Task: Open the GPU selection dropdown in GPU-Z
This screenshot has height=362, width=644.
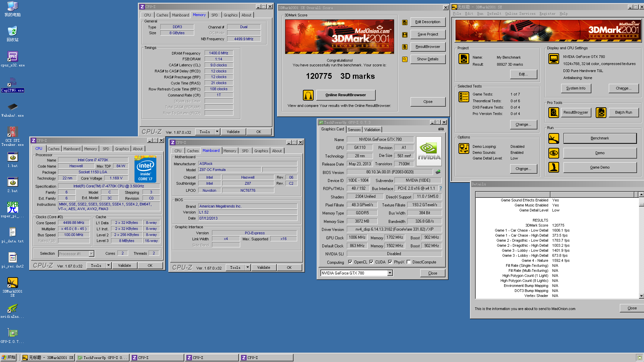Action: point(390,273)
